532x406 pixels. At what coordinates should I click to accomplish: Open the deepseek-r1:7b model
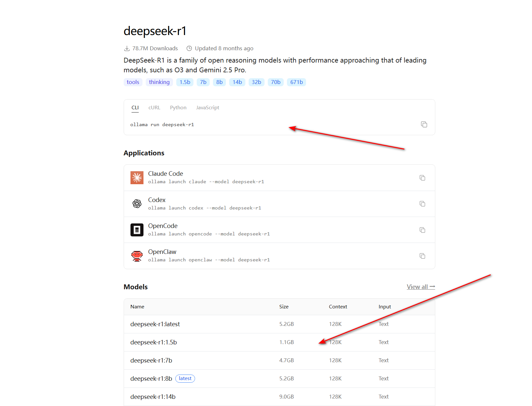coord(151,360)
